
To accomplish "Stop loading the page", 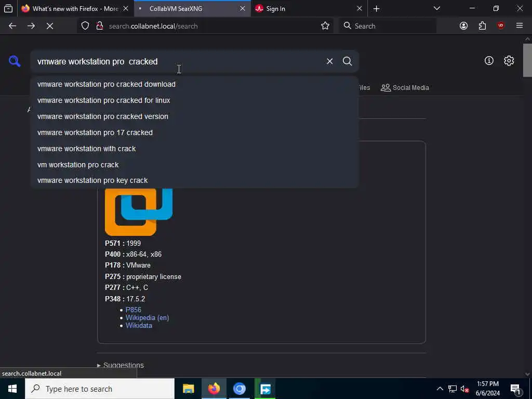I will point(50,26).
